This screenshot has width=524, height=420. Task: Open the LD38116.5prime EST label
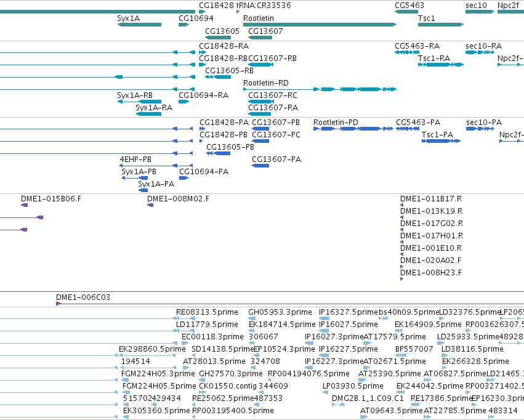472,350
